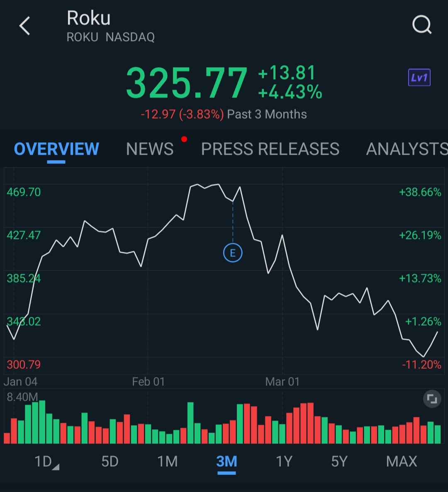Tap the ROKU NASDAQ ticker subtitle
Image resolution: width=448 pixels, height=492 pixels.
tap(111, 37)
